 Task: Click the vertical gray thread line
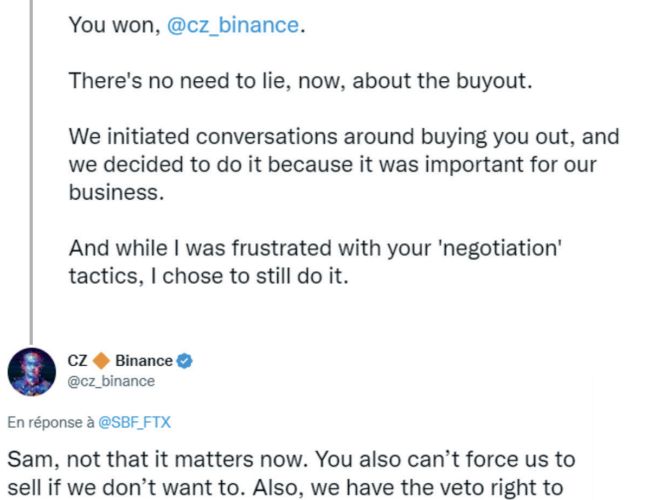coord(31,171)
